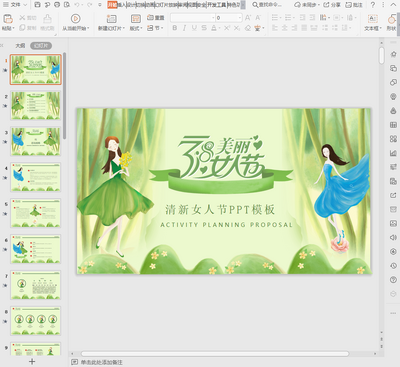
Task: Click the Shapes icon
Action: click(x=392, y=19)
